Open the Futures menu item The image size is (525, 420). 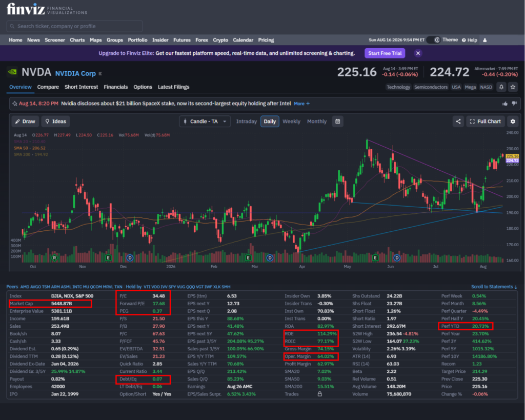182,40
